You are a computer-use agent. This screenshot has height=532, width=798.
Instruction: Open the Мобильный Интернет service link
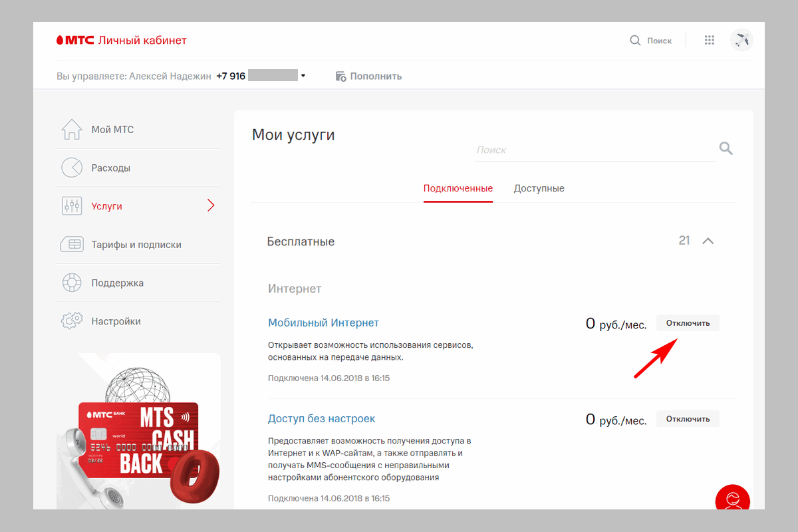click(x=323, y=323)
